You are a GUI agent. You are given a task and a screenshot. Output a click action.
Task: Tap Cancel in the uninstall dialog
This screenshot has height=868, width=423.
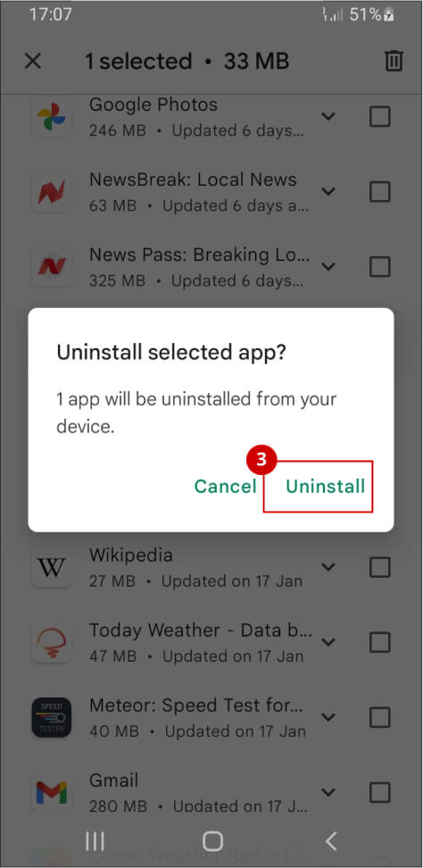pos(226,486)
